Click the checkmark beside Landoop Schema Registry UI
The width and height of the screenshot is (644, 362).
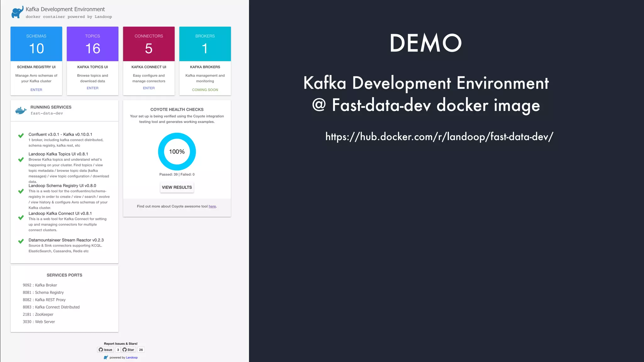(x=21, y=191)
